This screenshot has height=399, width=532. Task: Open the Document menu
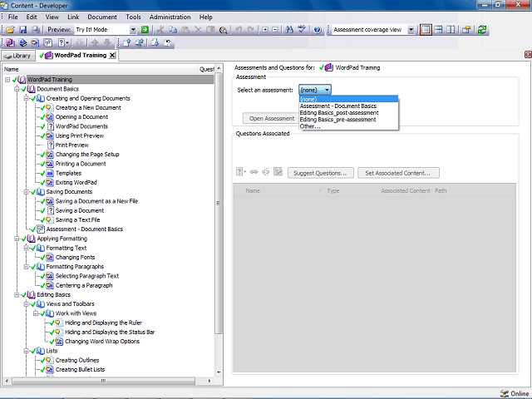pos(102,17)
